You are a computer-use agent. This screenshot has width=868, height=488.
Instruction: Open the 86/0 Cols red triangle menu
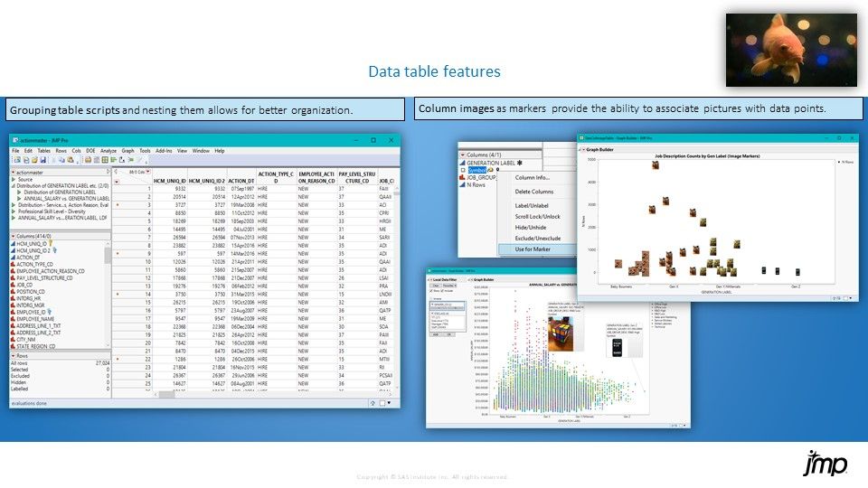tap(147, 172)
